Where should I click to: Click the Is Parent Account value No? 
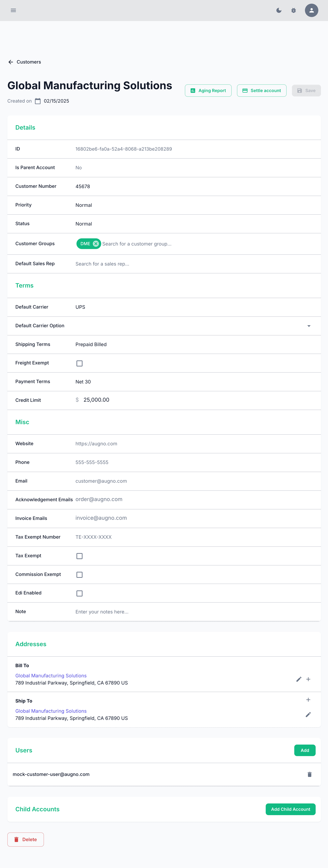click(x=79, y=168)
